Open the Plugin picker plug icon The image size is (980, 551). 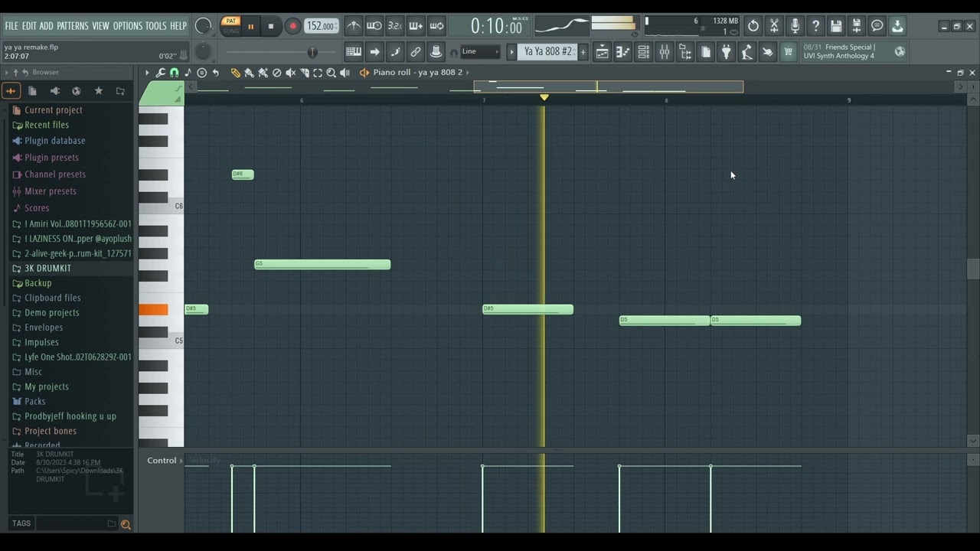pyautogui.click(x=727, y=52)
